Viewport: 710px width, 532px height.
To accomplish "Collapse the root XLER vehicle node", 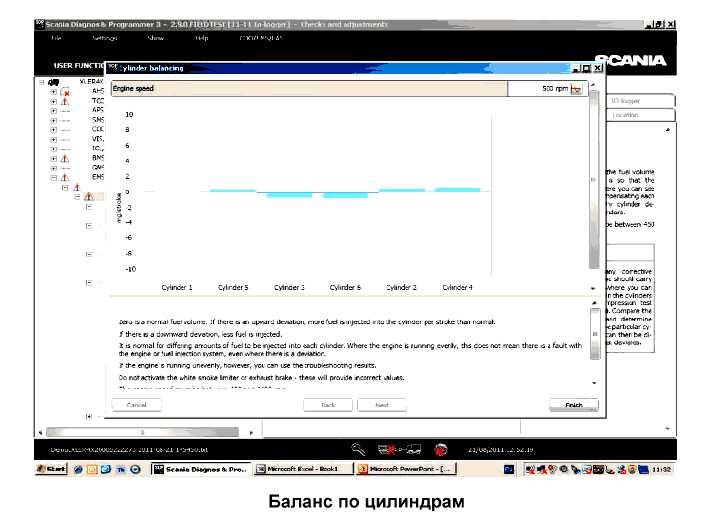I will point(40,82).
